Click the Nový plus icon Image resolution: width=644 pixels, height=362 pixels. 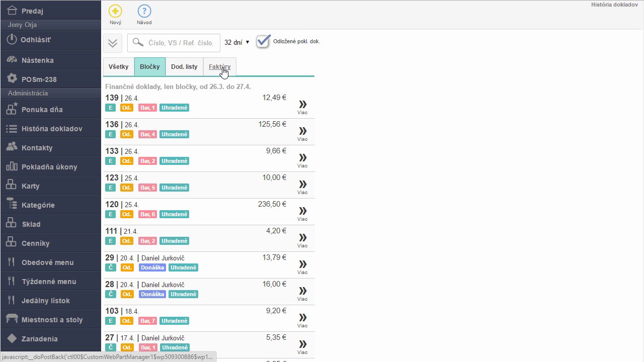pos(115,12)
